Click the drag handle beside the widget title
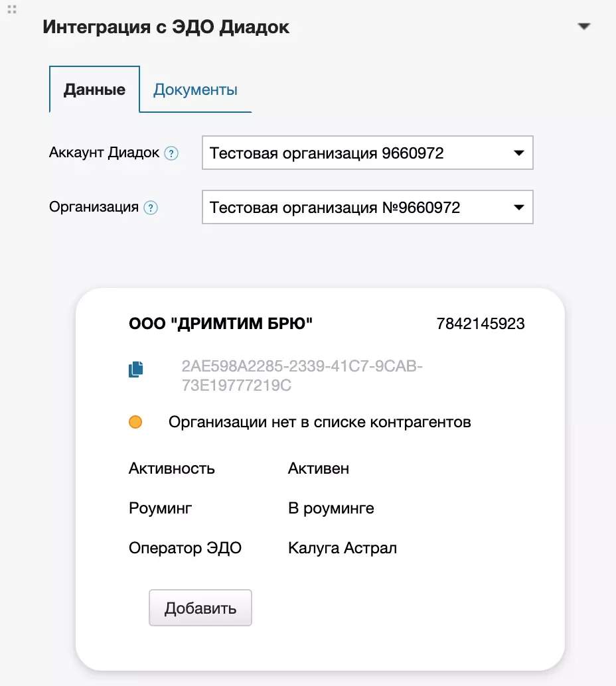 (12, 9)
